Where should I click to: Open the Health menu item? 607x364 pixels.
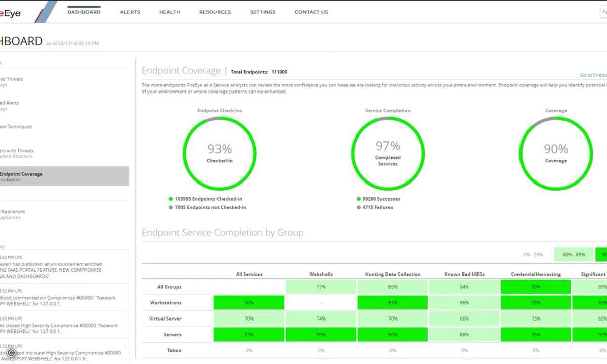[x=169, y=12]
